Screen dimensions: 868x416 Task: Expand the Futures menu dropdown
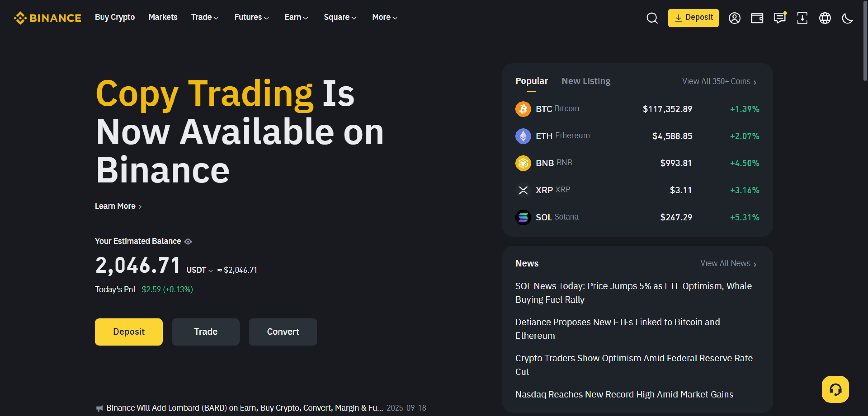pyautogui.click(x=251, y=17)
